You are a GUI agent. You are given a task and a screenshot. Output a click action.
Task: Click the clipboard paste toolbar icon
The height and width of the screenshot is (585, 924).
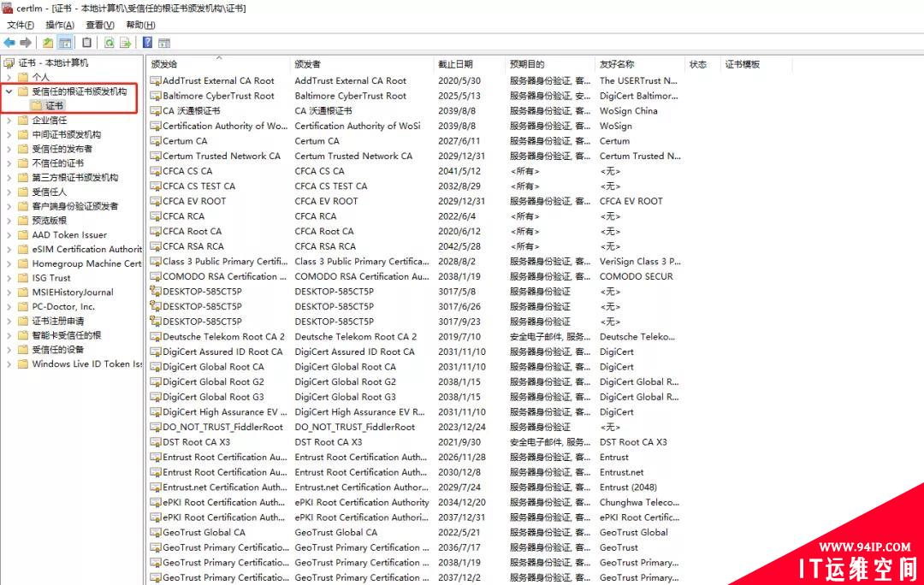coord(86,43)
